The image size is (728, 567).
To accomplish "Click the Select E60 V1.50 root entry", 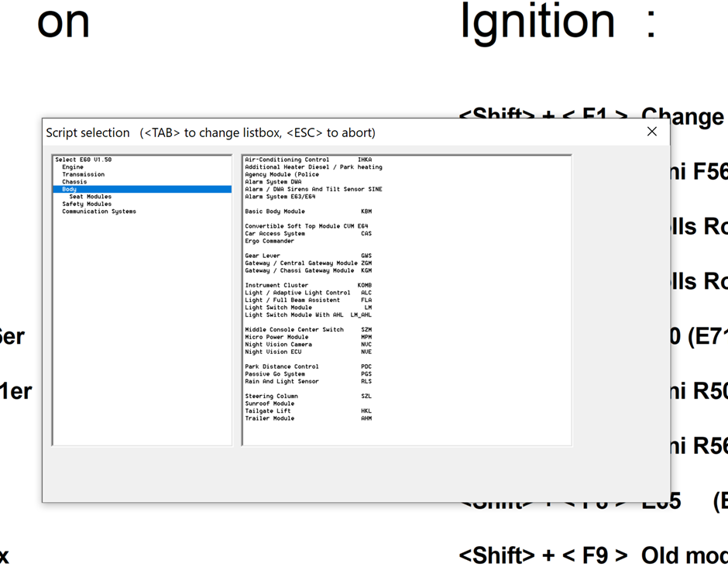I will tap(83, 160).
